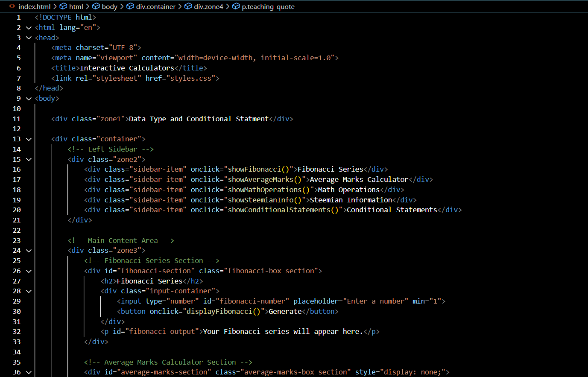This screenshot has width=588, height=377.
Task: Place cursor on "UTF-8" charset value
Action: pyautogui.click(x=123, y=48)
